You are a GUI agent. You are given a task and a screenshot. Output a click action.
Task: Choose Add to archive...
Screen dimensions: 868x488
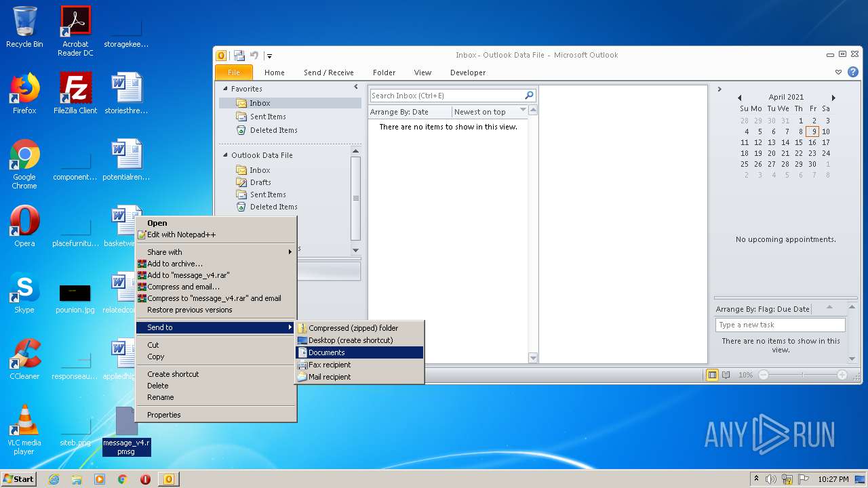coord(216,264)
